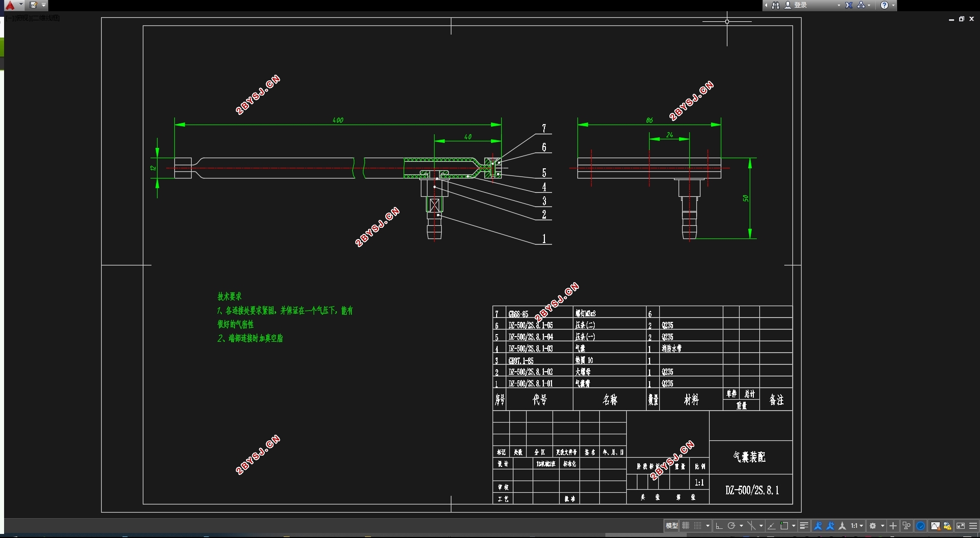Expand the Help dropdown arrow
Screen dimensions: 980x538
(893, 5)
